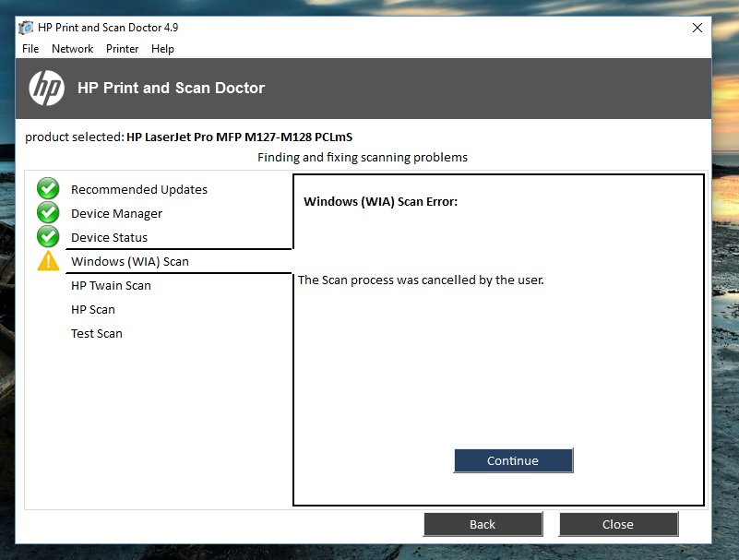Screen dimensions: 739x560
Task: Select the Test Scan step
Action: pyautogui.click(x=97, y=334)
